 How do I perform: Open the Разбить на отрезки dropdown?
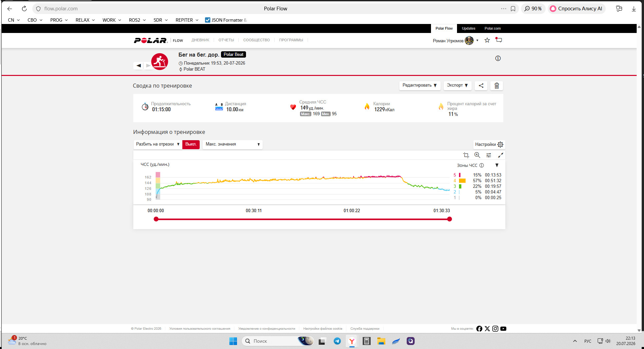pyautogui.click(x=158, y=144)
